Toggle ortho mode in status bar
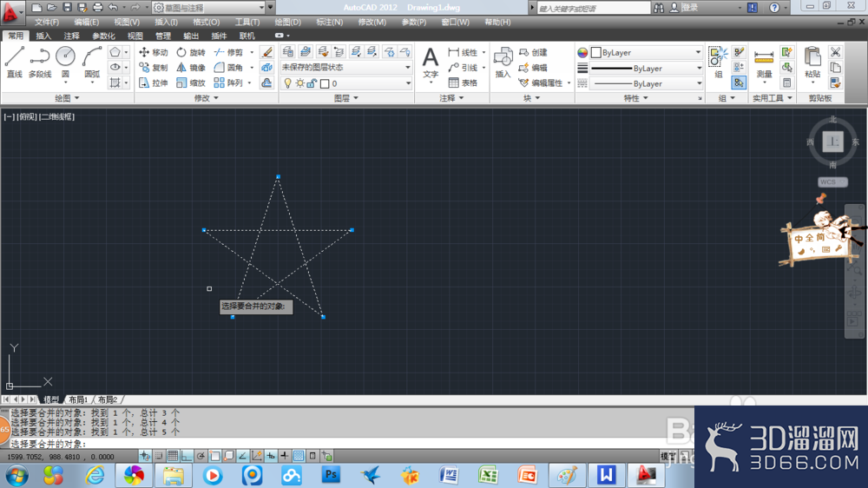 point(187,456)
